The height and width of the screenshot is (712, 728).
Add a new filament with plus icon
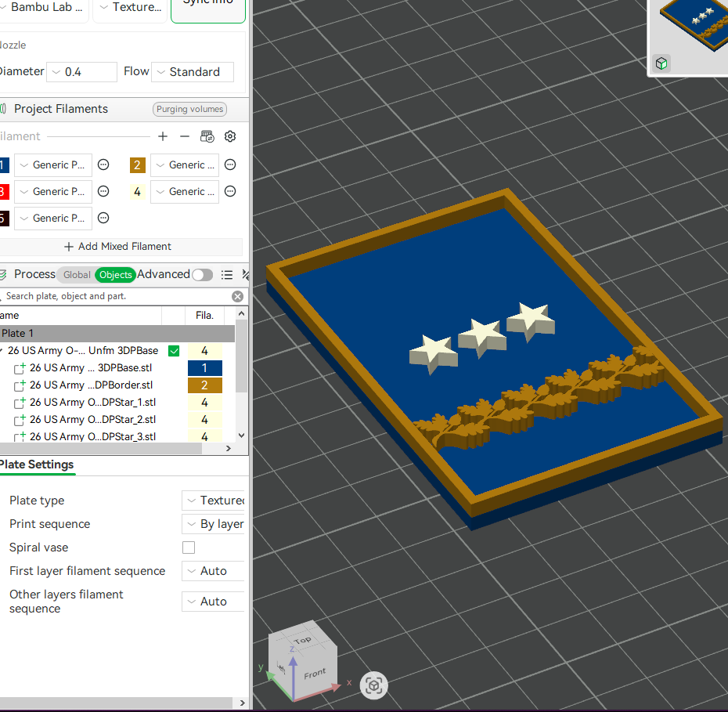tap(163, 136)
